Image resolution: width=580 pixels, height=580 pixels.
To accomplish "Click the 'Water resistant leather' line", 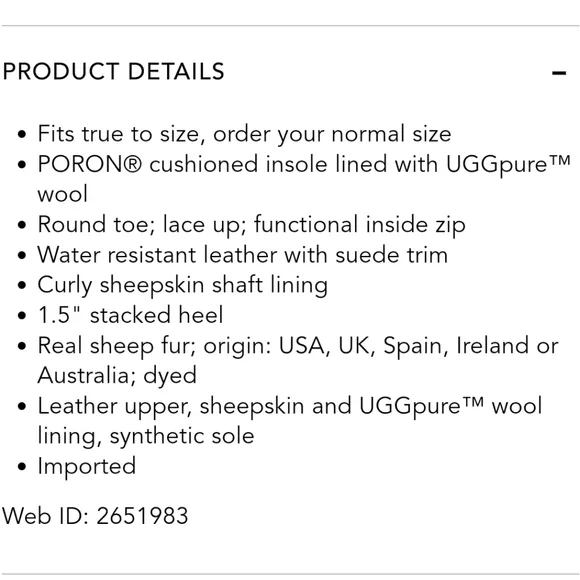I will [243, 255].
